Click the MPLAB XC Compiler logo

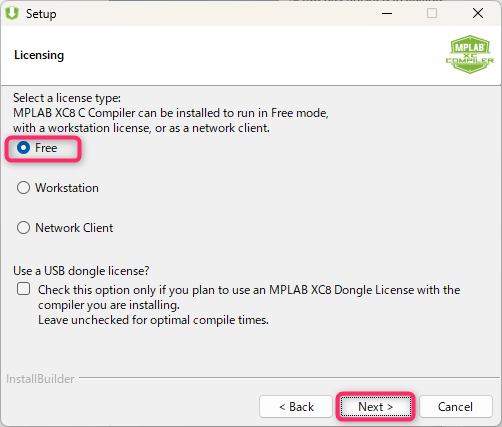(470, 54)
